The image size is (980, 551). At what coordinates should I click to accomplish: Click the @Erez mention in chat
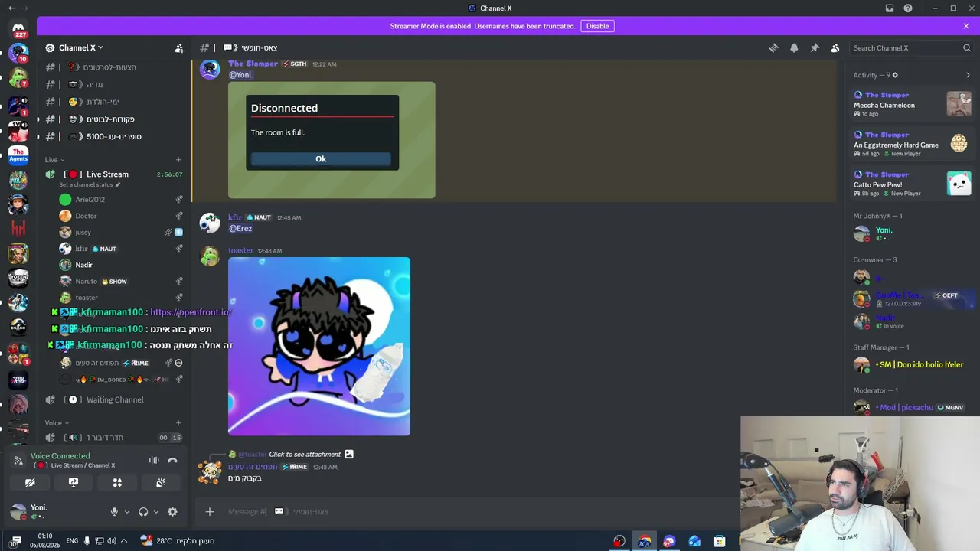(240, 228)
